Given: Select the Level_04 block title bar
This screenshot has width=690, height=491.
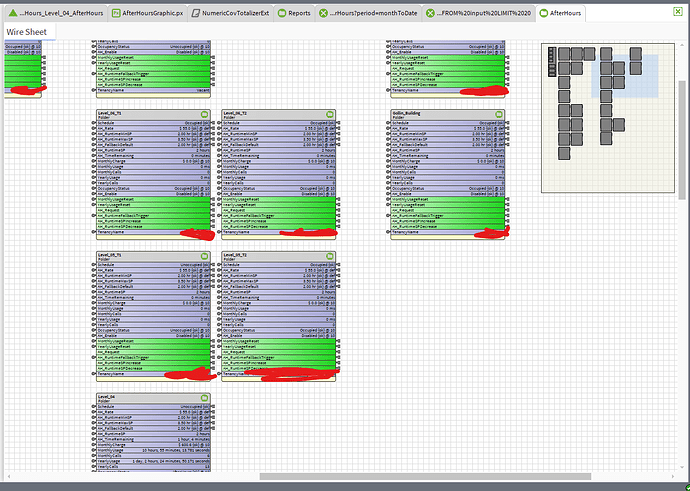Looking at the screenshot, I should pyautogui.click(x=153, y=398).
